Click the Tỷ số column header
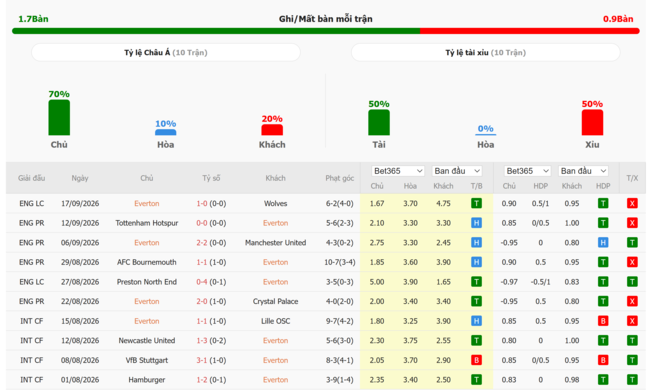The image size is (650, 390). pyautogui.click(x=211, y=178)
